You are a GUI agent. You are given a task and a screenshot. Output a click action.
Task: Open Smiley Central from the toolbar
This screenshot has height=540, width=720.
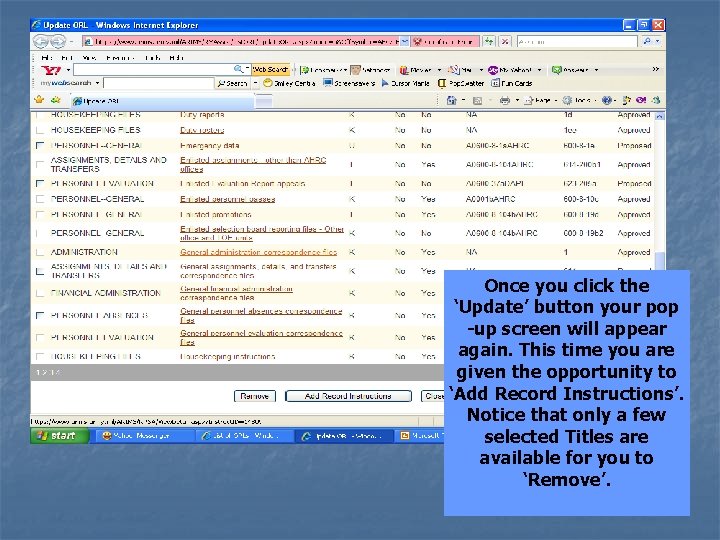pyautogui.click(x=289, y=83)
